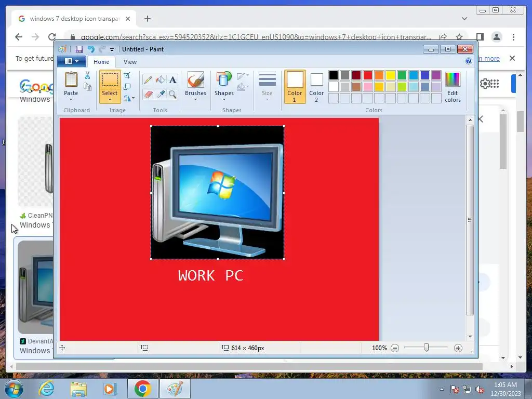
Task: Select Color 2 button
Action: pos(316,87)
